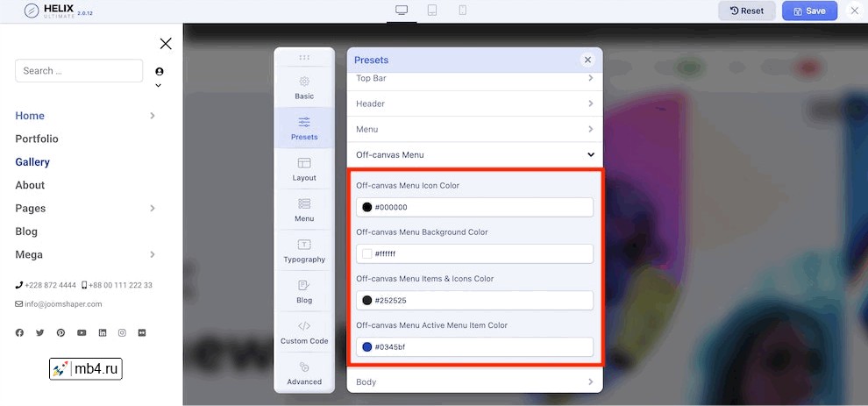Open the Layout settings panel
Screen dimensions: 868x406
304,169
